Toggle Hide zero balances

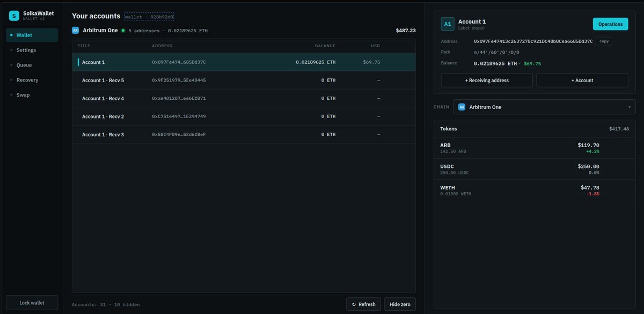[x=400, y=304]
